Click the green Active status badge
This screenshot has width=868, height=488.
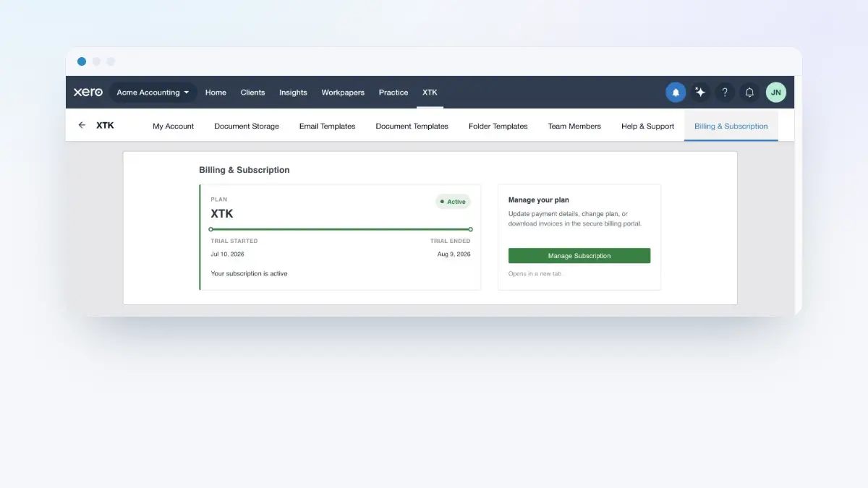[x=453, y=202]
